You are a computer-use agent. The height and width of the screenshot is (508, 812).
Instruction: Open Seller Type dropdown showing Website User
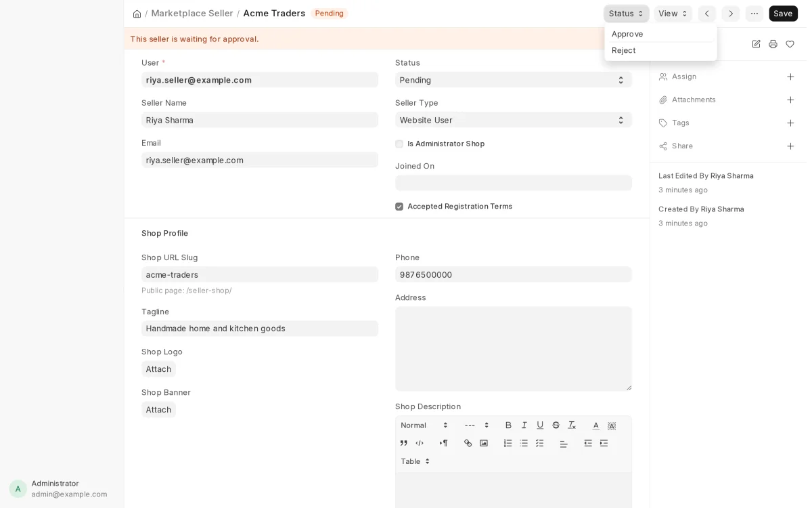(514, 120)
